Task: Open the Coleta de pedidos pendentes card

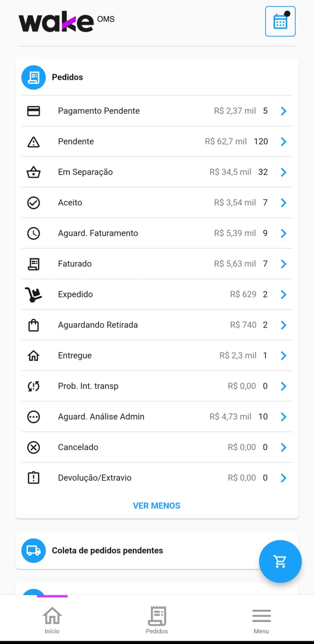Action: (157, 551)
